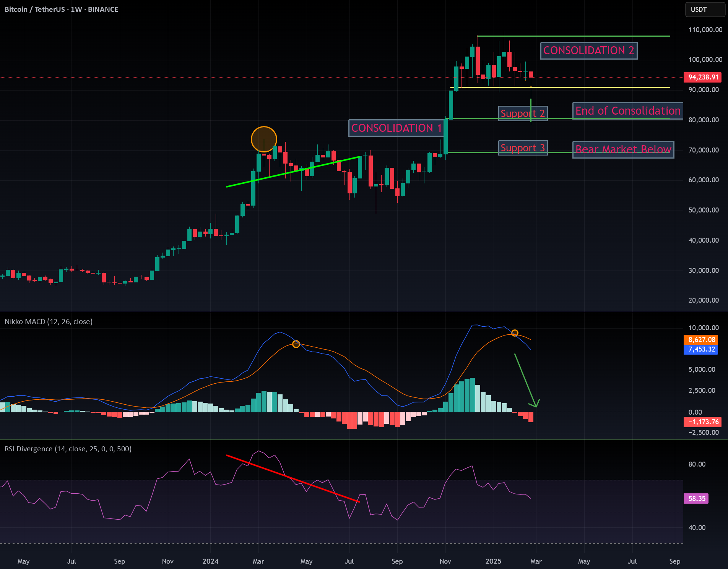Screen dimensions: 728x569
Task: Click the MACD axis label 10,000.00
Action: click(704, 328)
